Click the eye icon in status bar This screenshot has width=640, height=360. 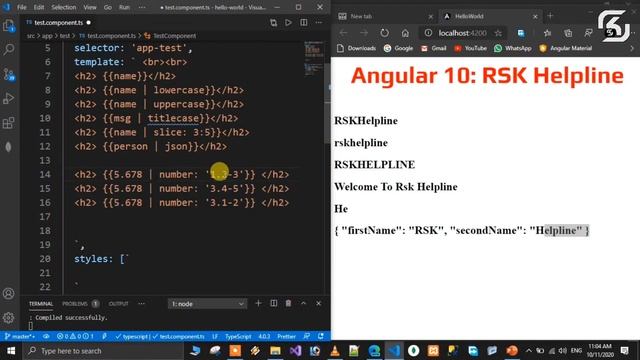pyautogui.click(x=46, y=336)
